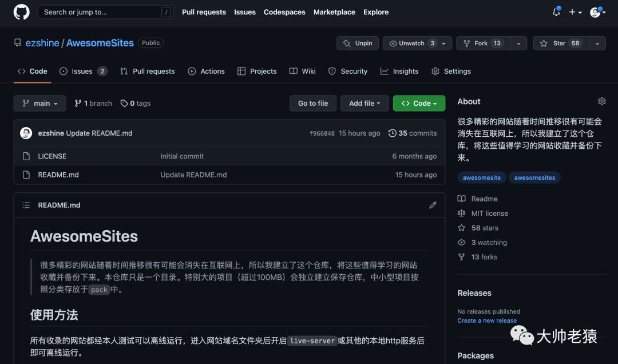View the 0 tags link
This screenshot has height=364, width=618.
click(x=136, y=104)
